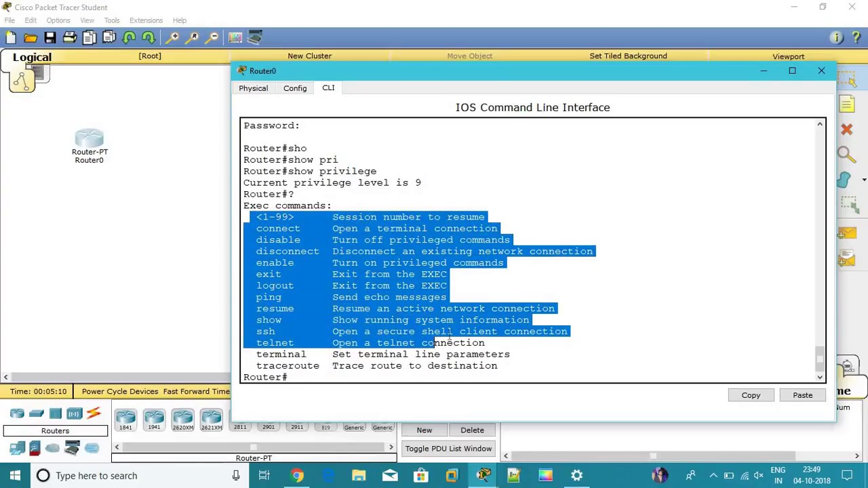This screenshot has height=488, width=868.
Task: Zoom in with the plus magnifier icon
Action: coord(174,38)
